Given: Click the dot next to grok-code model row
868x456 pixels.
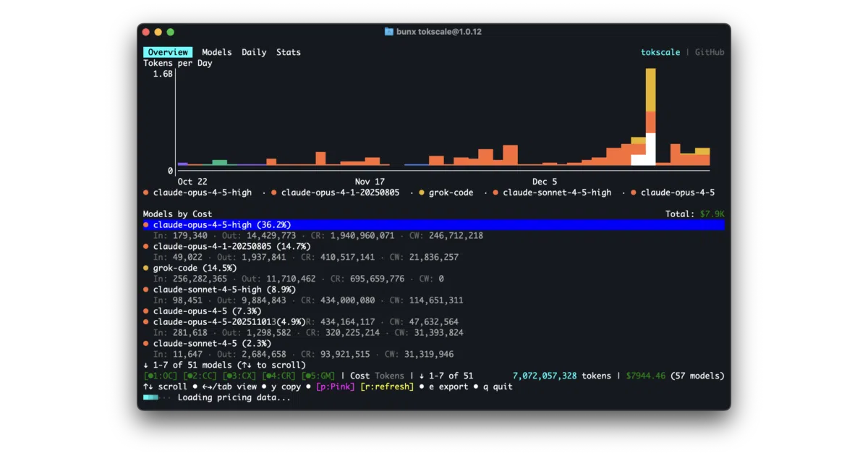Looking at the screenshot, I should point(146,268).
